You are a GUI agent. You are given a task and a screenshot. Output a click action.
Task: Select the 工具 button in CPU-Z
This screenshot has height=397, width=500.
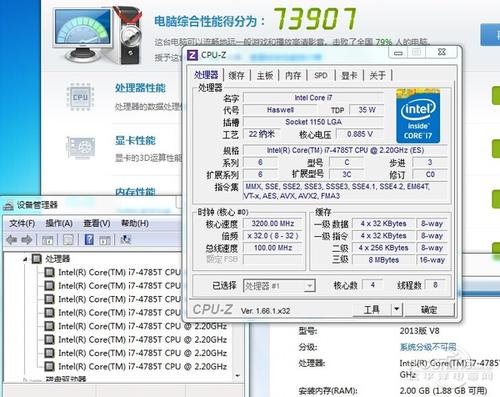[x=372, y=310]
